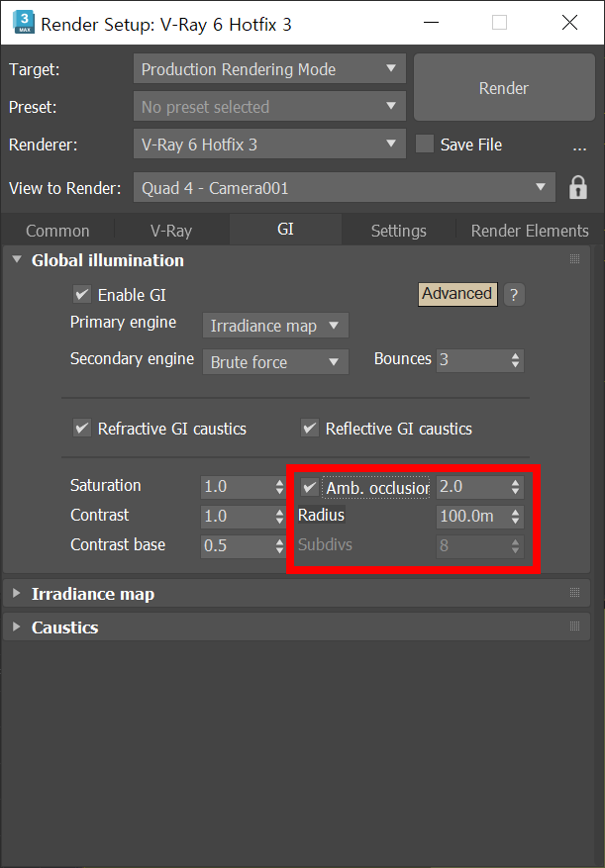Viewport: 605px width, 868px height.
Task: Open the Renderer dropdown
Action: [x=269, y=144]
